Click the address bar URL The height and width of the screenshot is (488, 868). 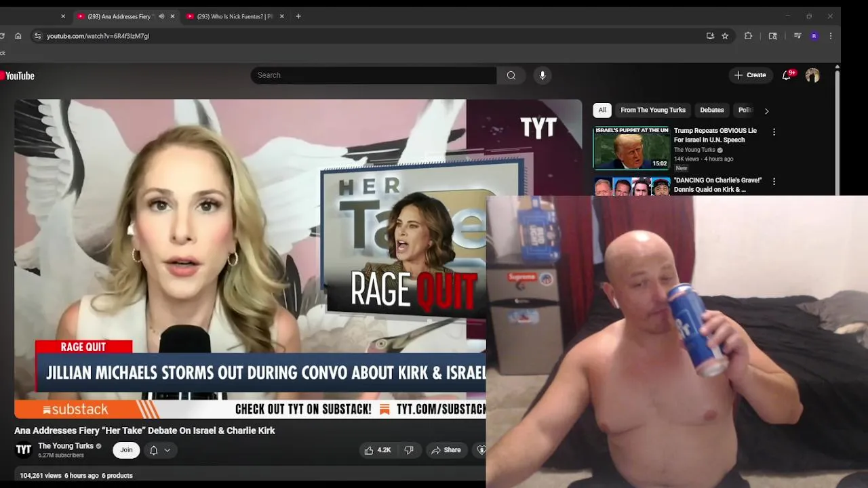click(x=98, y=36)
